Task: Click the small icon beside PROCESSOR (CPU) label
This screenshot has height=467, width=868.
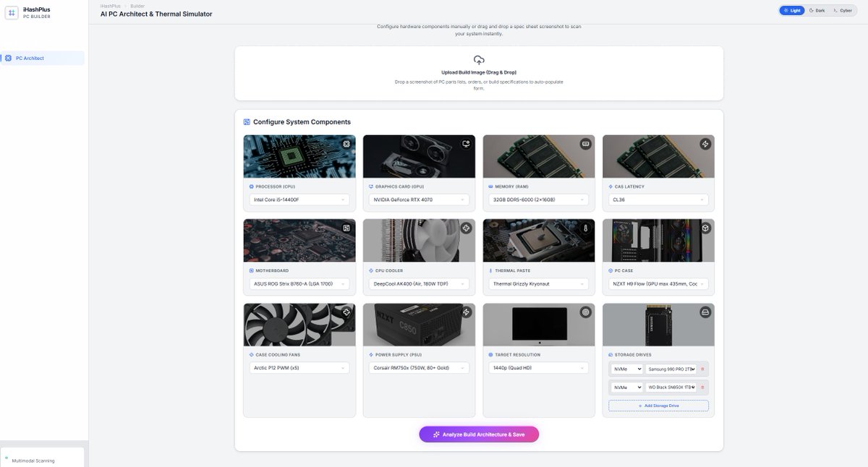Action: point(251,187)
